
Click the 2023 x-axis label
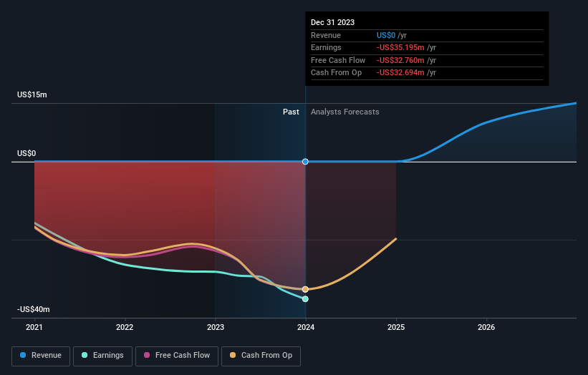(216, 327)
